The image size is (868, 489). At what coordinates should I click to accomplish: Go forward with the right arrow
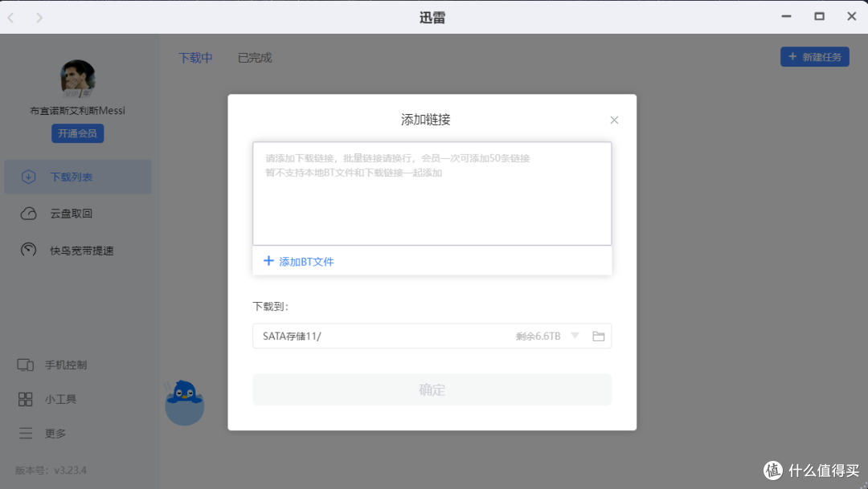[x=39, y=18]
